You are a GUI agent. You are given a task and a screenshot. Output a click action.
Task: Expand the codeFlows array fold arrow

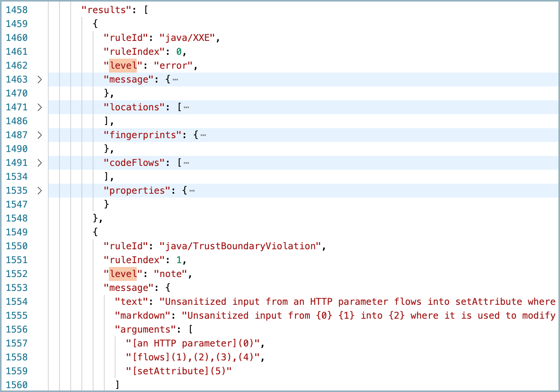(x=39, y=163)
